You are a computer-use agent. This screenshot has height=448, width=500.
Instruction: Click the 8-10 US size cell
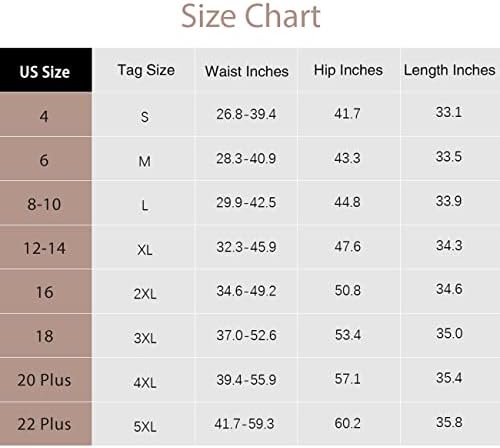46,203
